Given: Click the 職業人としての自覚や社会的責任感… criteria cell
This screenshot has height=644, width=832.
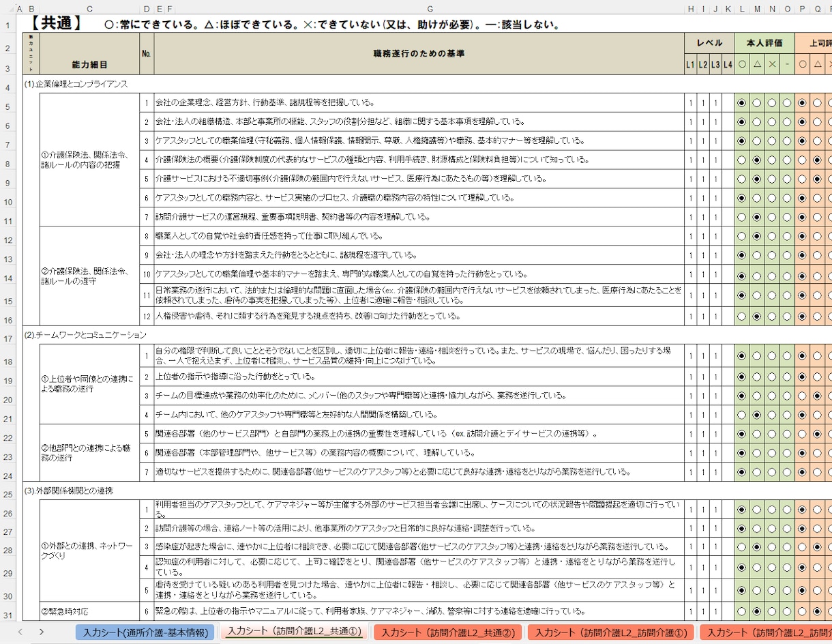Looking at the screenshot, I should pos(419,236).
